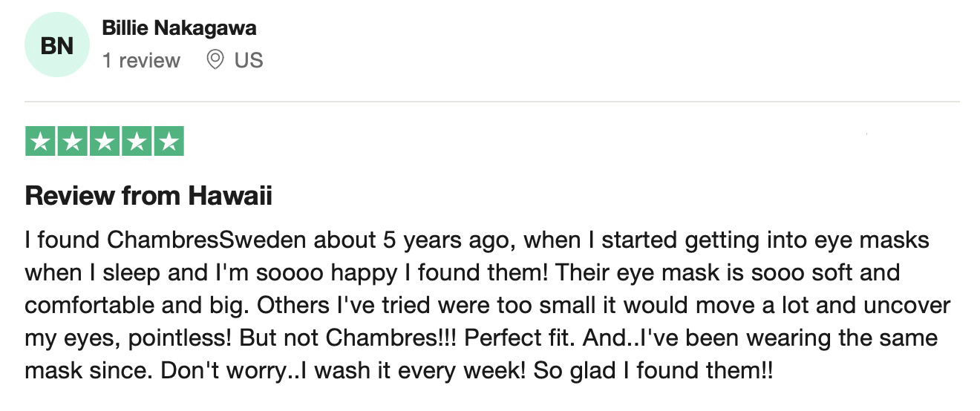The height and width of the screenshot is (411, 980).
Task: Click the '1 review' count text
Action: pyautogui.click(x=141, y=60)
